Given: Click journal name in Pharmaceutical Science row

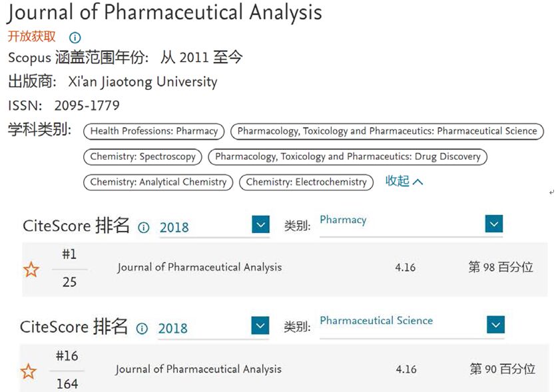Looking at the screenshot, I should (198, 369).
